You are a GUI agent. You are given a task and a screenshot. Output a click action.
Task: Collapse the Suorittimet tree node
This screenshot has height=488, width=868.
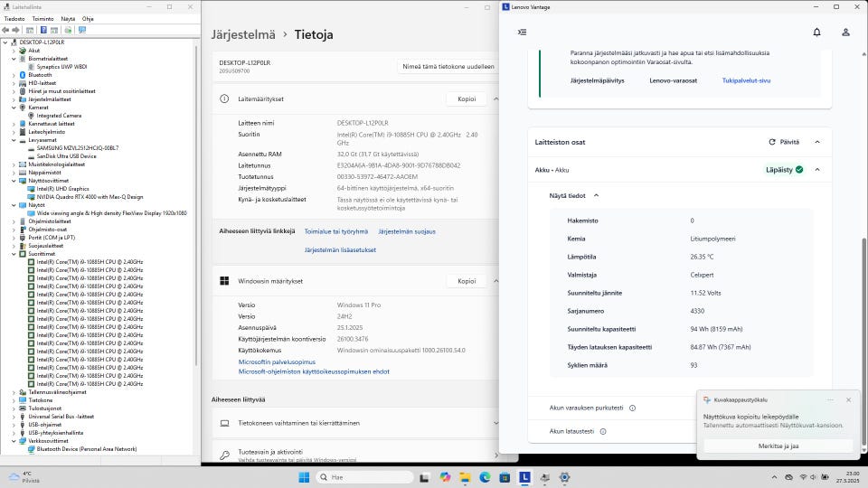click(14, 254)
